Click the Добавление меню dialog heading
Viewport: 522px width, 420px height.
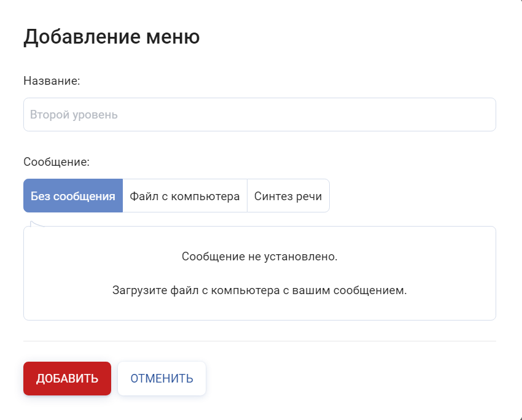(111, 37)
